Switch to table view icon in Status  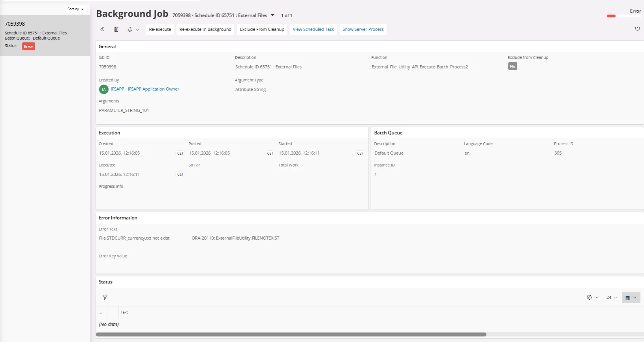click(627, 298)
